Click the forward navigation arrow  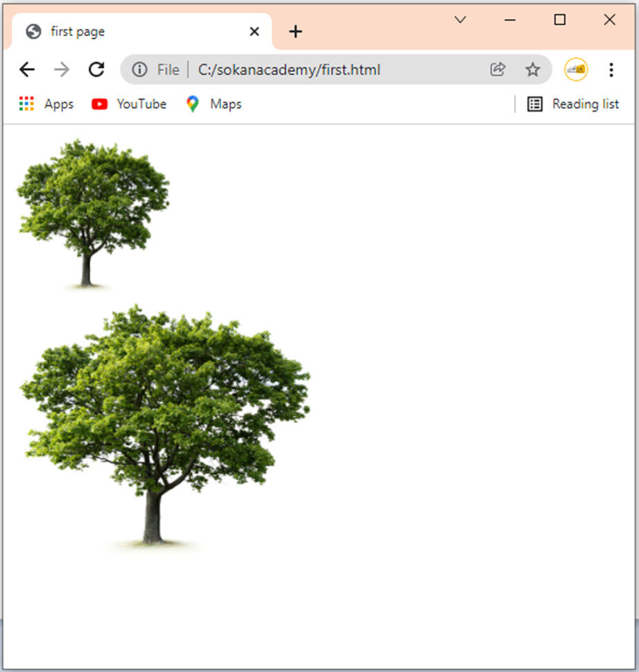coord(62,69)
